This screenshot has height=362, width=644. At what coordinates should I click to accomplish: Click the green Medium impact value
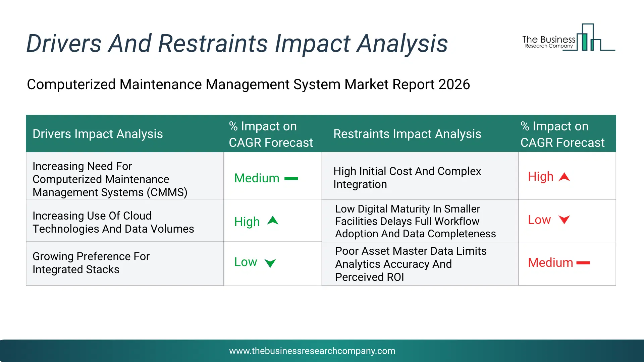click(x=257, y=178)
